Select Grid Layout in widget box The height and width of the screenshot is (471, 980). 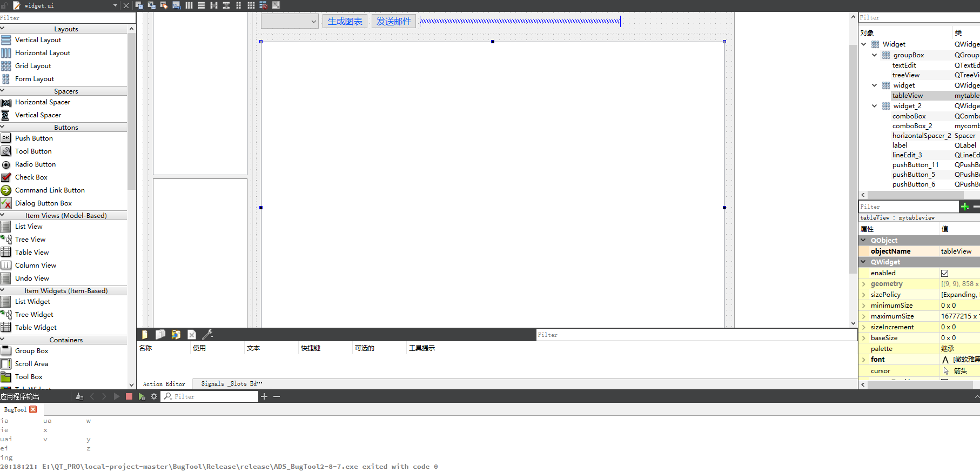[x=33, y=66]
